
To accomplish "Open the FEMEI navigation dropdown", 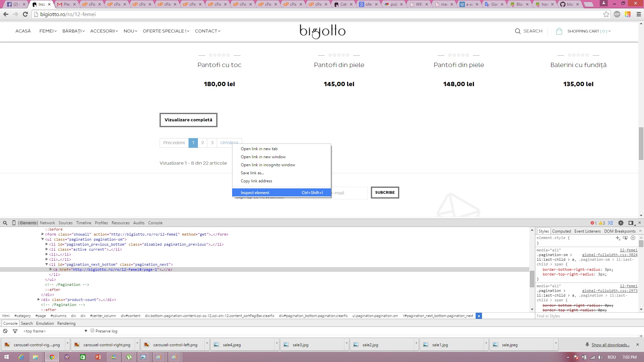I will 48,31.
